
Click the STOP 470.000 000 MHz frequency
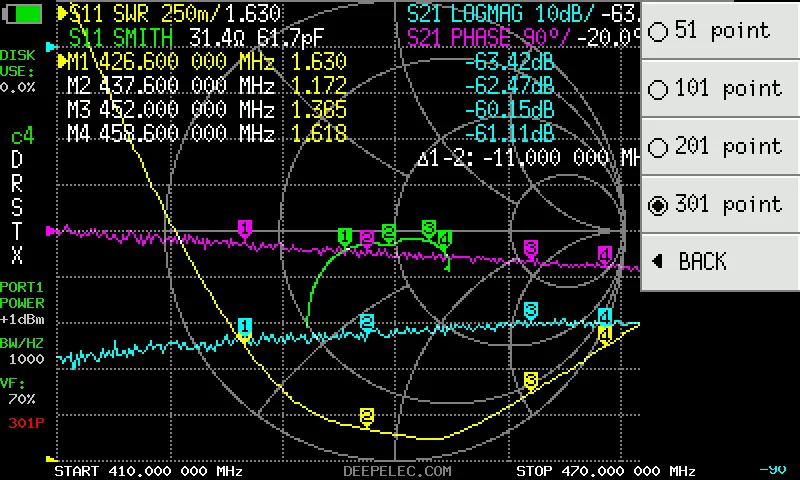606,471
